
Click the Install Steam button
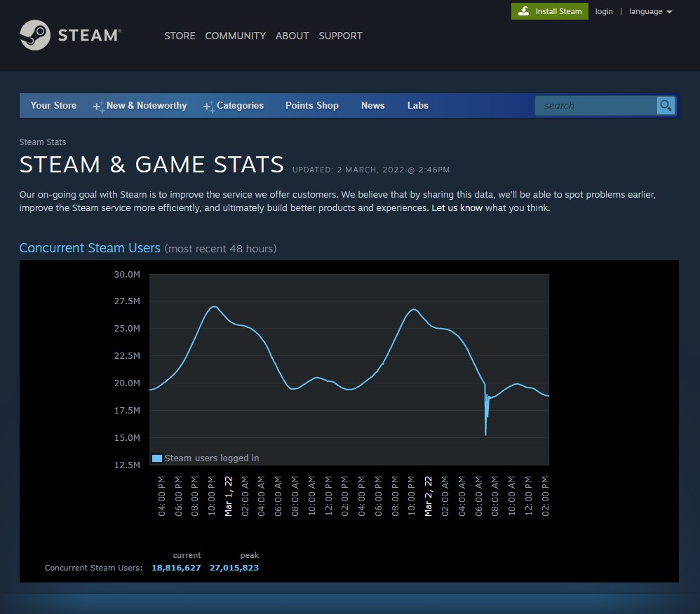tap(550, 11)
